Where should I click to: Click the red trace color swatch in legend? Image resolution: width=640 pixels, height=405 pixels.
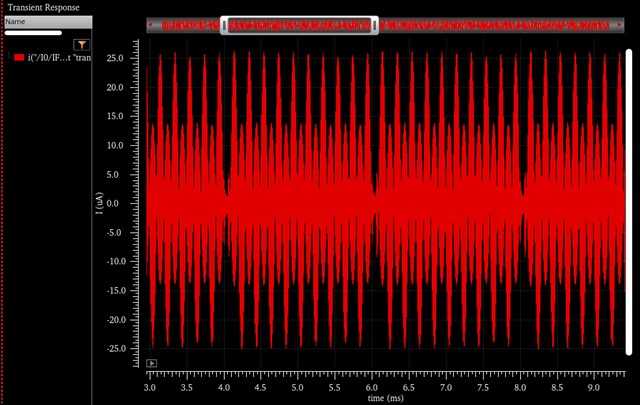point(19,58)
